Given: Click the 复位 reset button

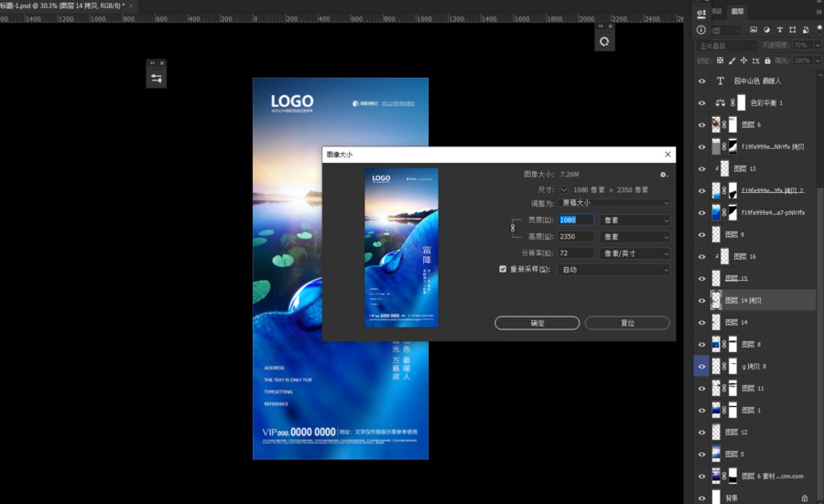Looking at the screenshot, I should (627, 323).
